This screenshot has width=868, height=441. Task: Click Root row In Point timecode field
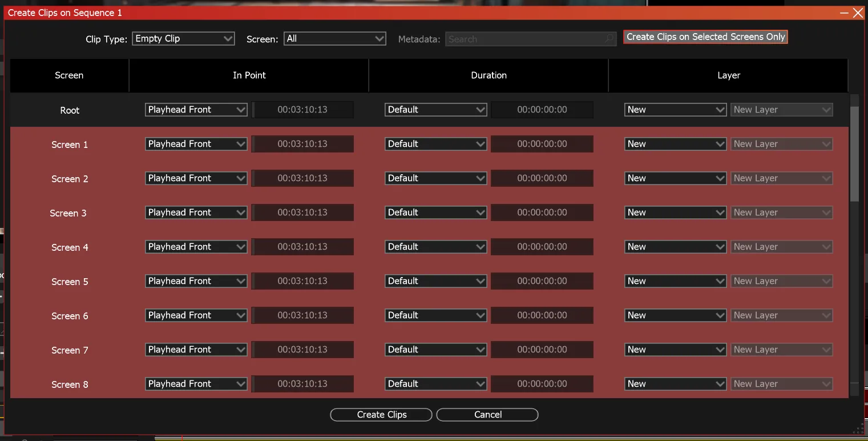coord(302,110)
